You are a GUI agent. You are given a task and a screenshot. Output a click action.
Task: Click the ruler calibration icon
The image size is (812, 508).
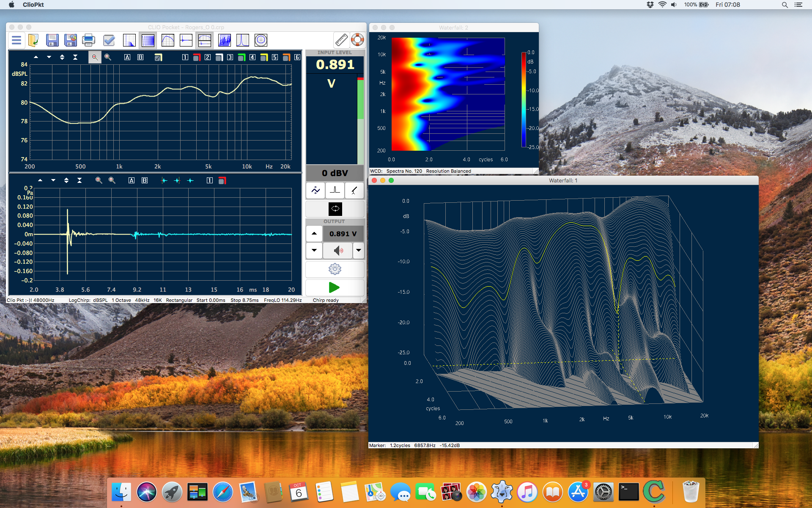341,40
